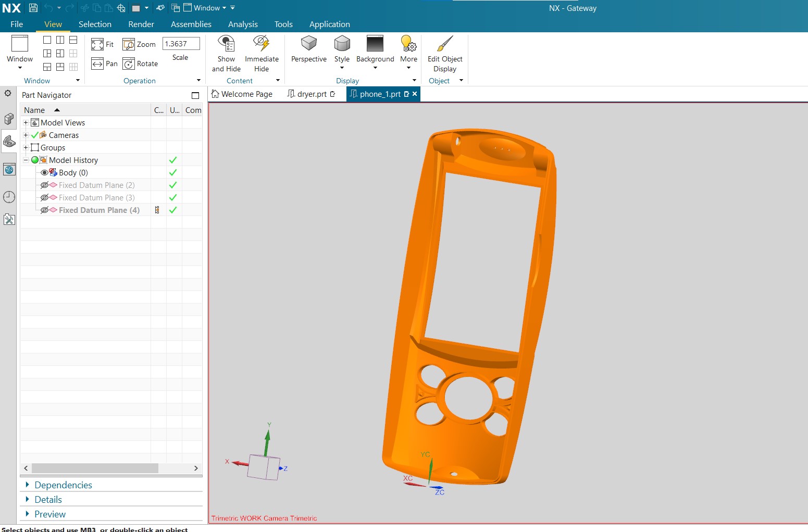
Task: Click the green status dot beside Model History
Action: click(x=35, y=160)
